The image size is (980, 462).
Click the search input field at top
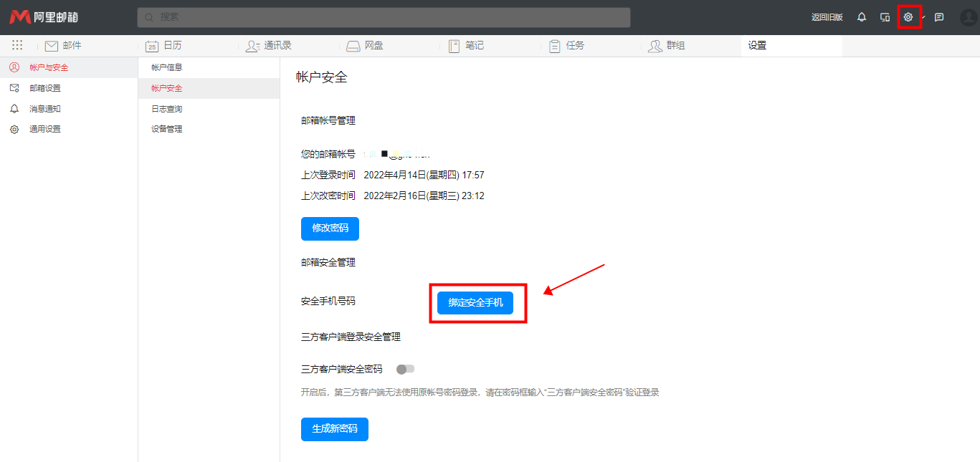[384, 17]
